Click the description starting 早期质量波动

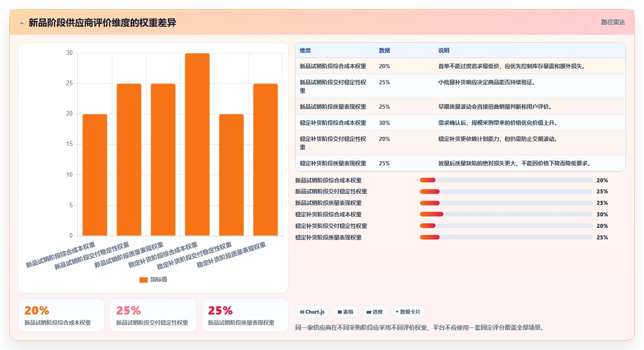click(x=495, y=107)
